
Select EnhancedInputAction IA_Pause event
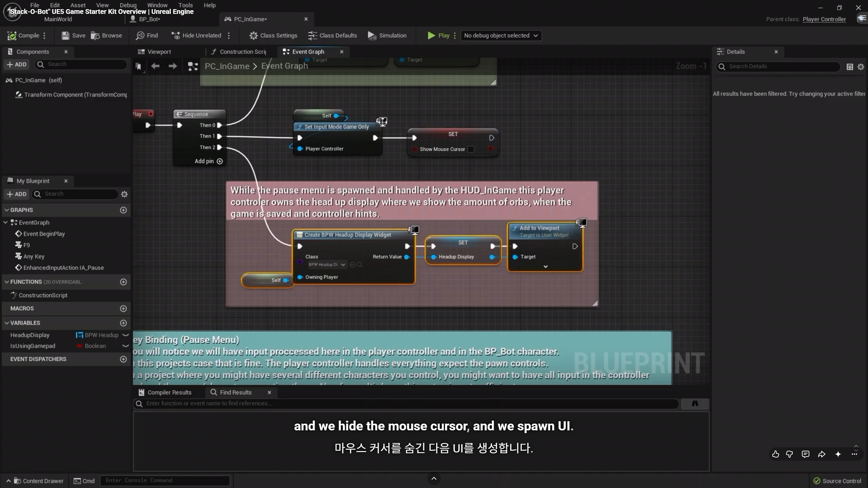click(x=60, y=268)
